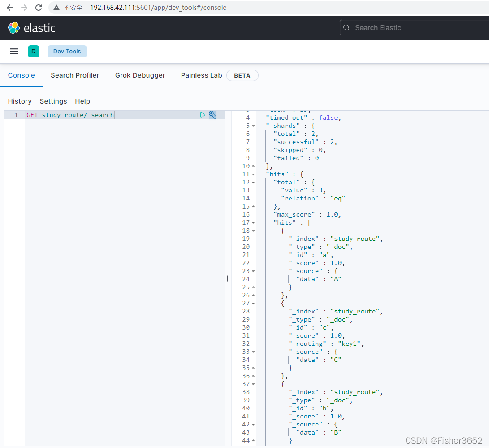Fold the total block at line 12

coord(253,183)
